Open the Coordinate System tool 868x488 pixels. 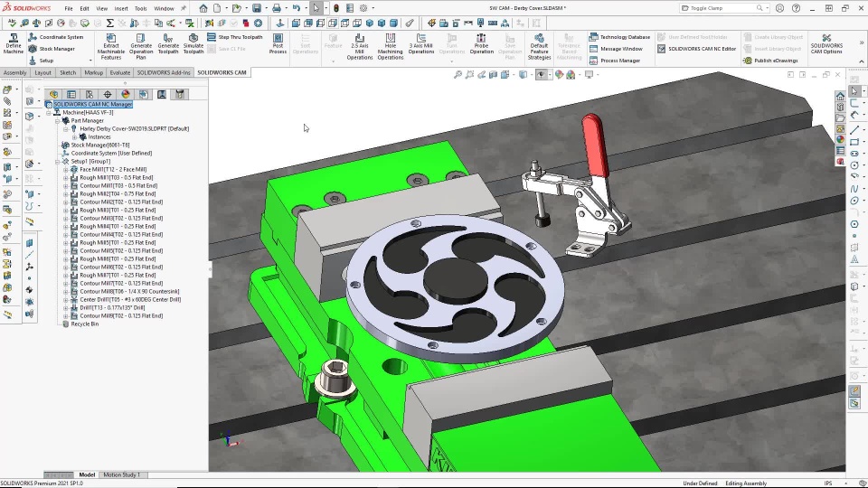[x=55, y=37]
